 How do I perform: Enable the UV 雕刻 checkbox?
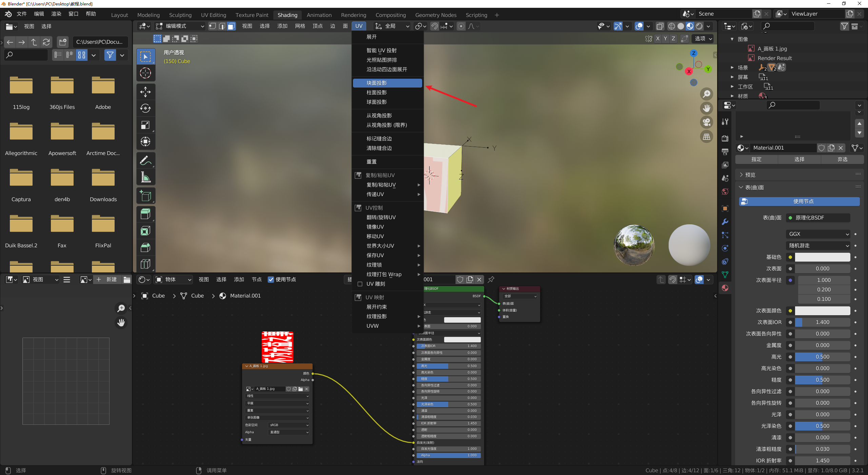[360, 284]
